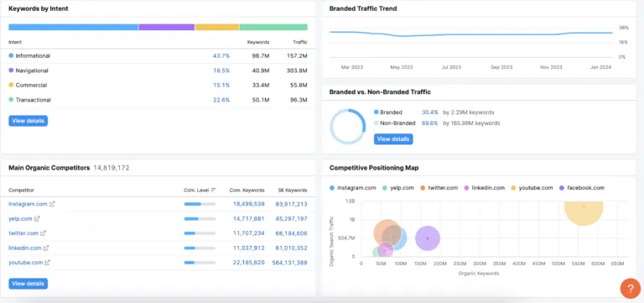Click the Competitor column header
Image resolution: width=644 pixels, height=303 pixels.
(21, 191)
